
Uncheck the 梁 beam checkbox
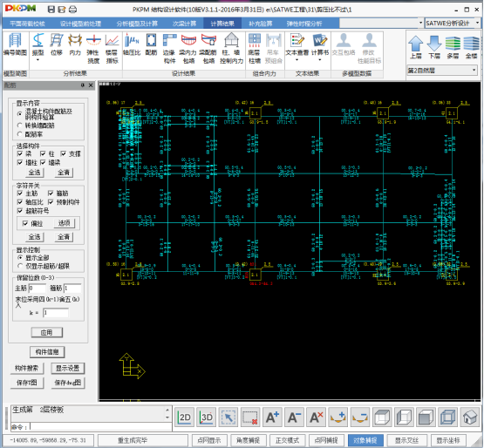20,153
